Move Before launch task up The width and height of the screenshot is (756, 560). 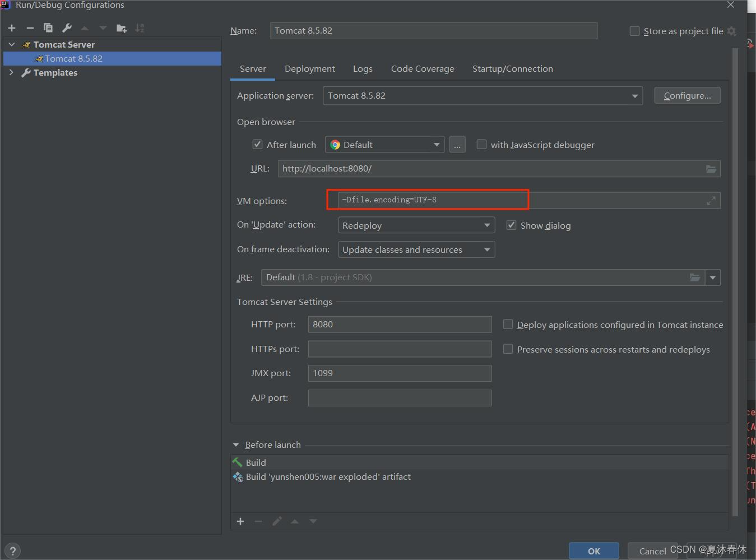coord(295,521)
